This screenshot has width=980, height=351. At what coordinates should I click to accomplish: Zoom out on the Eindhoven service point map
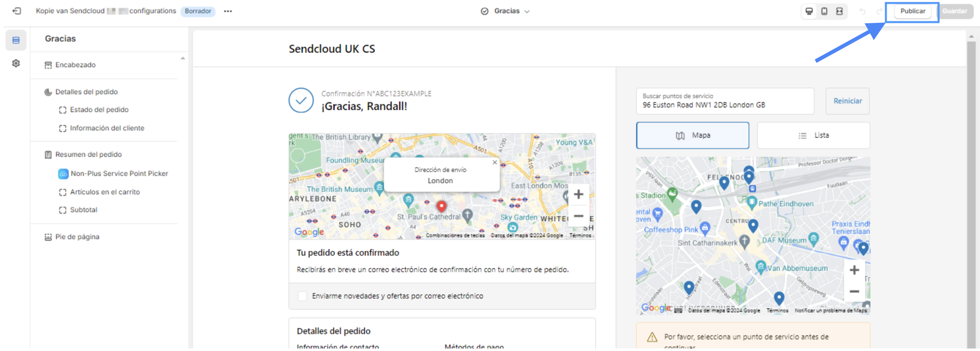point(854,291)
